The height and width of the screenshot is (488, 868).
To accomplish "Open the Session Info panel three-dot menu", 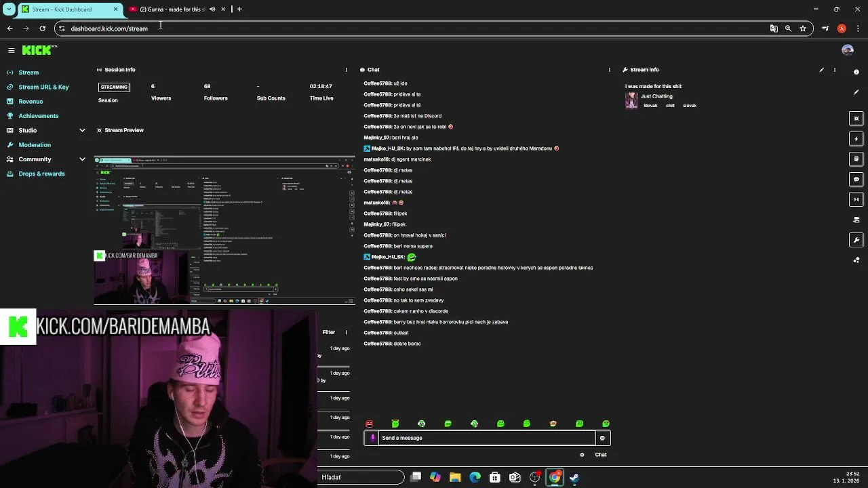I will 347,70.
